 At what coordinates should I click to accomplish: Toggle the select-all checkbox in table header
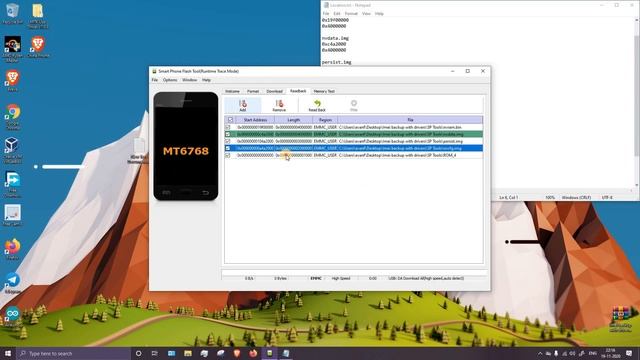230,120
